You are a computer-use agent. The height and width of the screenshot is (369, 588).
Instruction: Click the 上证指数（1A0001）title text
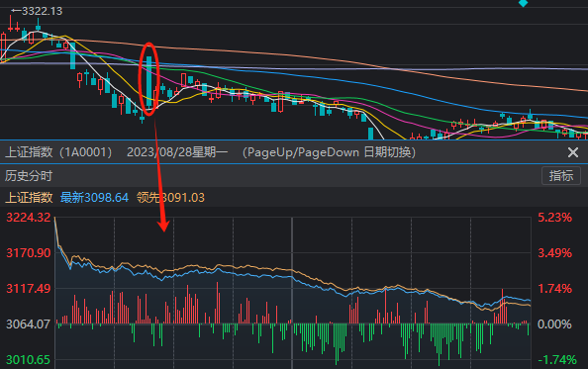click(x=58, y=152)
